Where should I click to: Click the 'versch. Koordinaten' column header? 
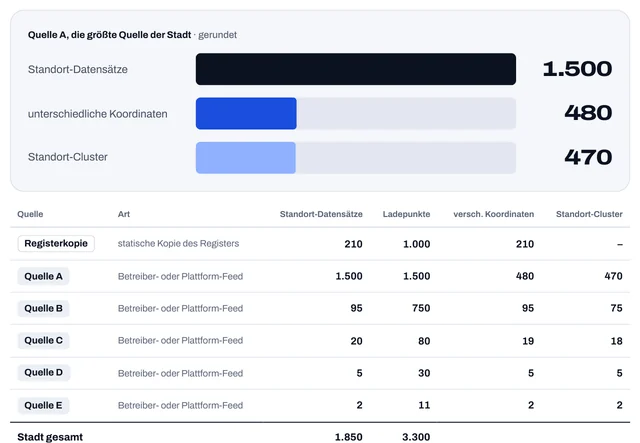pyautogui.click(x=493, y=214)
